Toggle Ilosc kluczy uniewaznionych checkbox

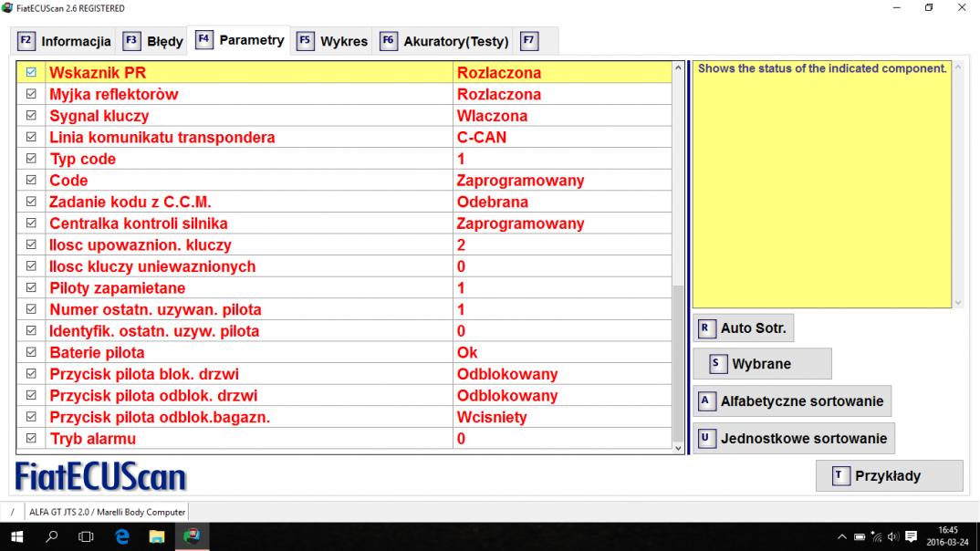point(31,266)
